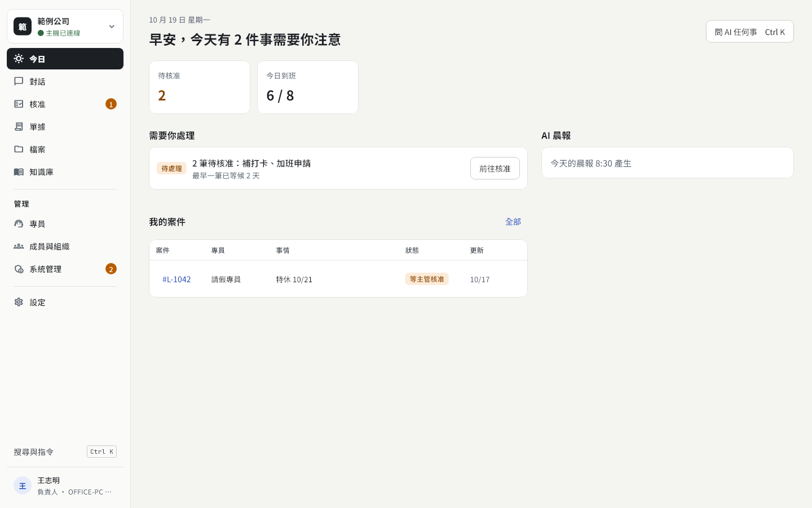
Task: Click the gear icon for 設定
Action: 19,302
